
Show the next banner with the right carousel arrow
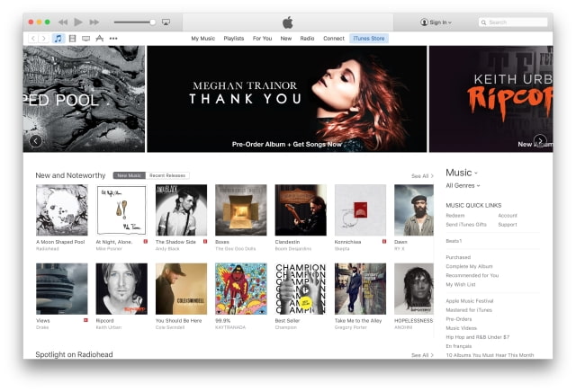coord(540,141)
